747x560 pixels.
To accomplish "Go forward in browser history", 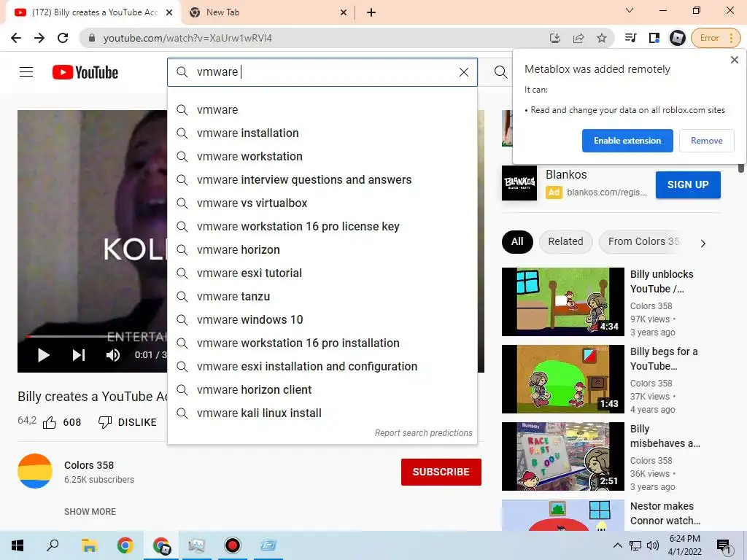I will [x=39, y=38].
